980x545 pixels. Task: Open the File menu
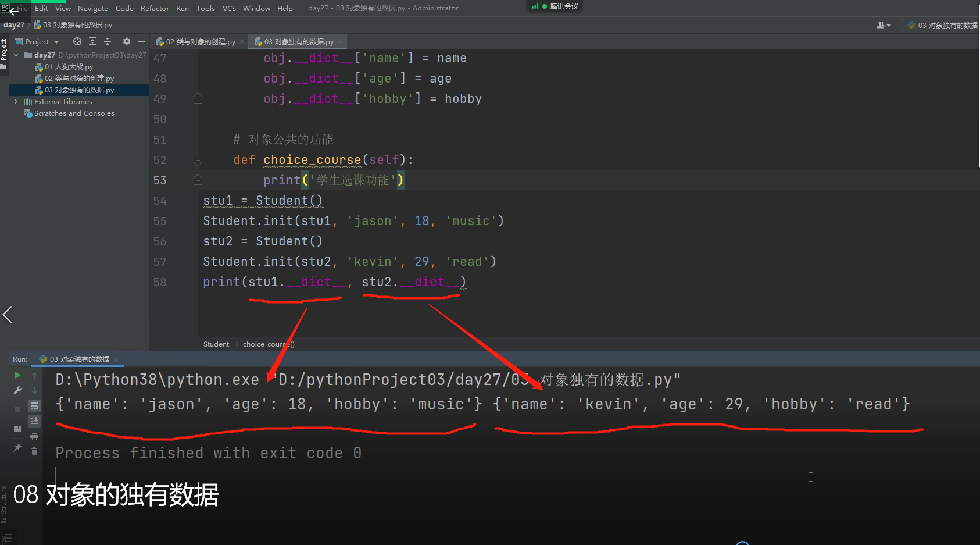[x=23, y=8]
